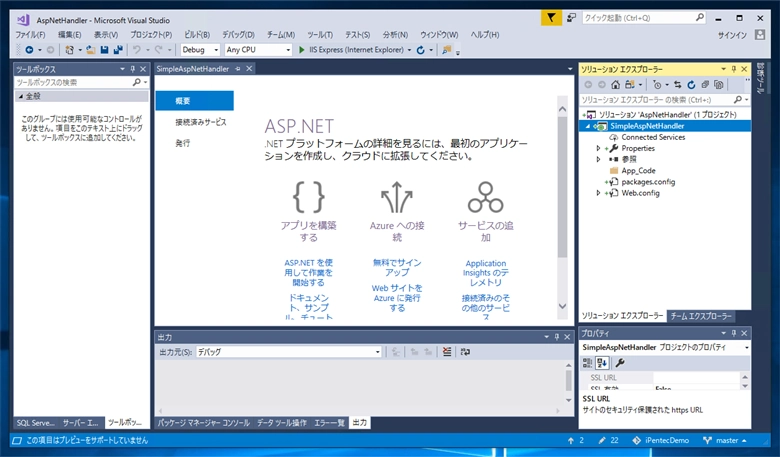The width and height of the screenshot is (780, 457).
Task: Click the 無料でサインアップ link
Action: 397,268
